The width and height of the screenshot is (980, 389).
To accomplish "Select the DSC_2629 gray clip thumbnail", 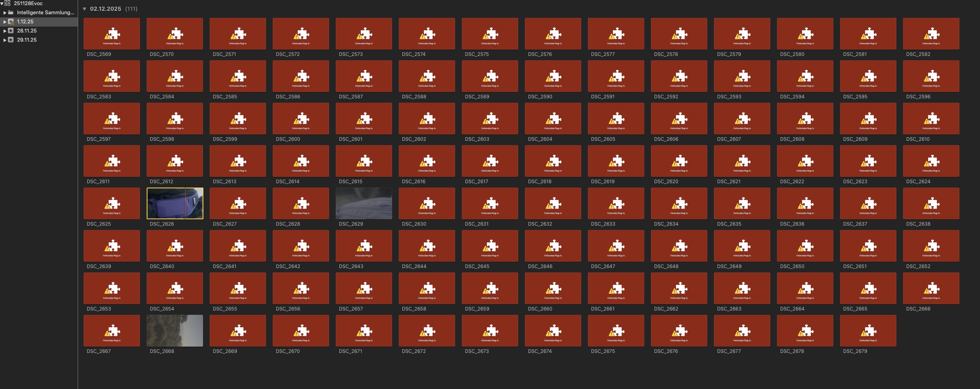I will 364,203.
